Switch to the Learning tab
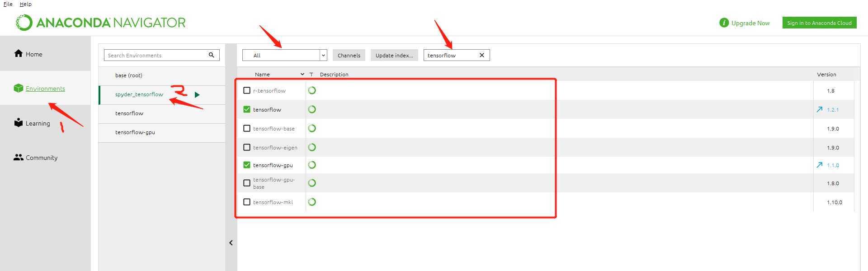 (x=45, y=123)
